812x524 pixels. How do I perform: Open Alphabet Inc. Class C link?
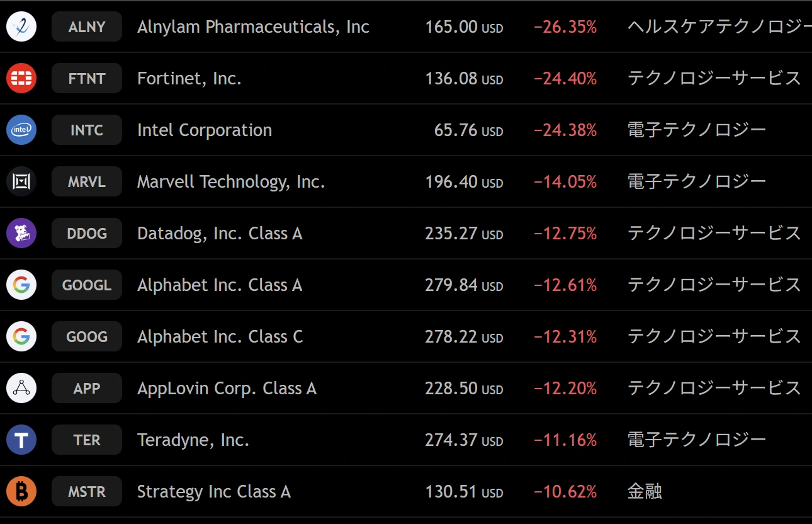[220, 337]
